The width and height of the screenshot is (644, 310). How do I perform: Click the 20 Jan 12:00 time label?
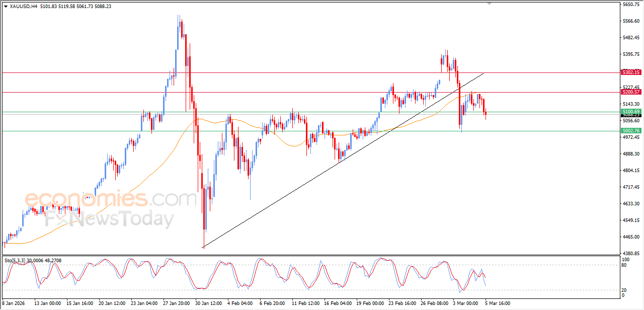(111, 303)
